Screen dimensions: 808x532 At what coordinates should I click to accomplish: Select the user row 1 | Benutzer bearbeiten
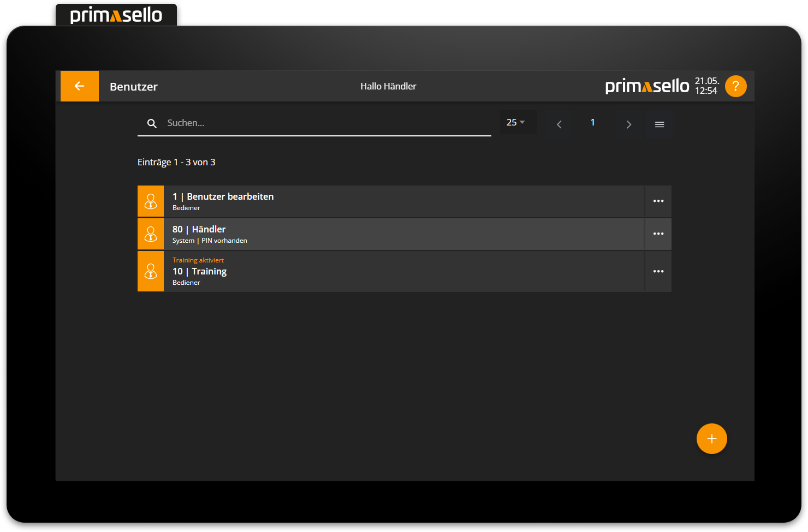(404, 201)
